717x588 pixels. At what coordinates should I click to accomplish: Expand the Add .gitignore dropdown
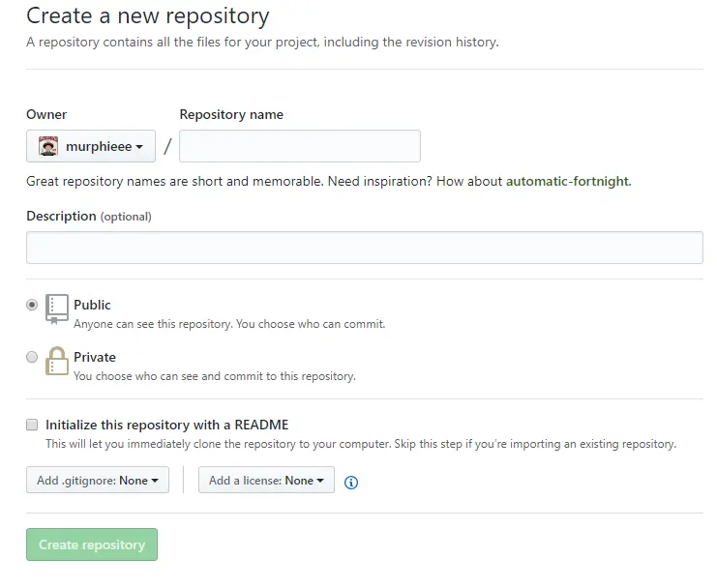98,480
